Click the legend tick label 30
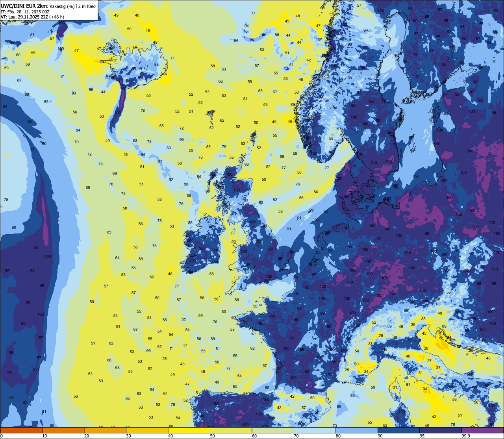The width and height of the screenshot is (504, 439). tap(128, 436)
